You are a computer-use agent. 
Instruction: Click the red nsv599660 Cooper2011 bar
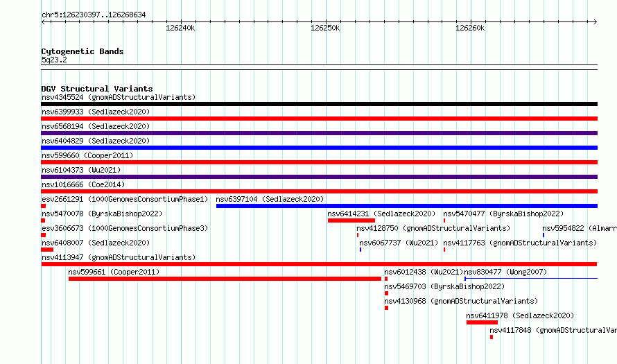click(x=319, y=162)
